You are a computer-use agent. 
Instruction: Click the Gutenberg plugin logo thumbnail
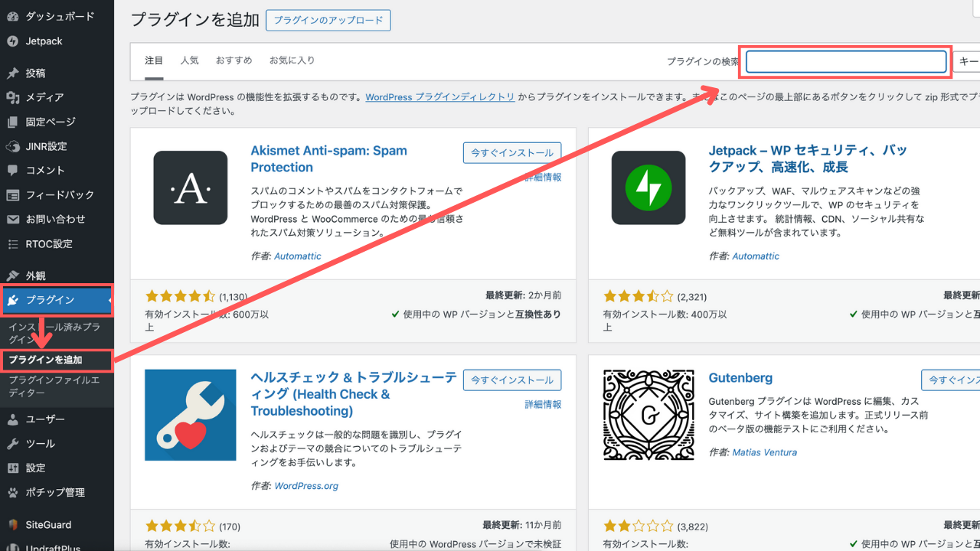pos(649,415)
